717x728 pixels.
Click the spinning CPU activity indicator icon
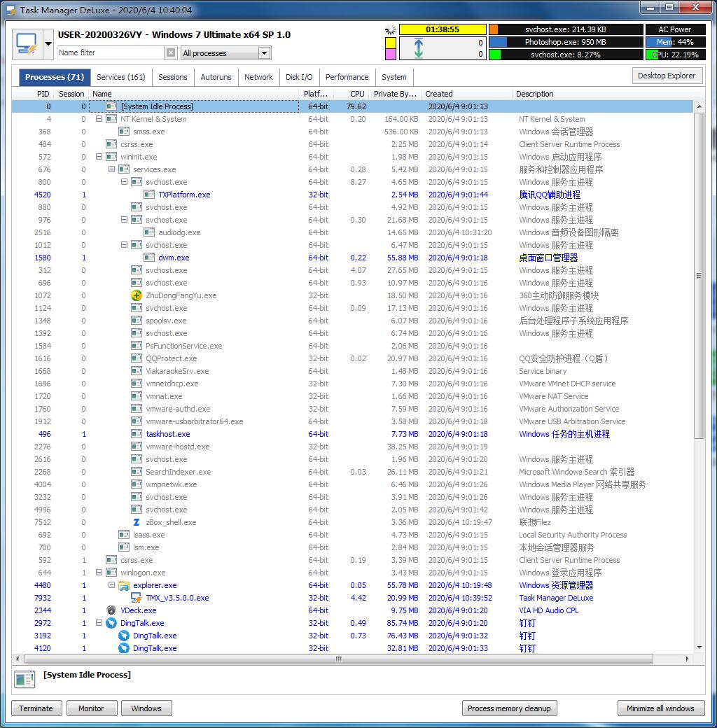(390, 30)
